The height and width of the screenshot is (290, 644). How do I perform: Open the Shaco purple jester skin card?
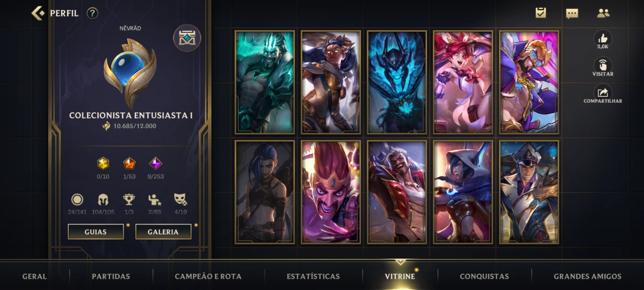coord(331,192)
